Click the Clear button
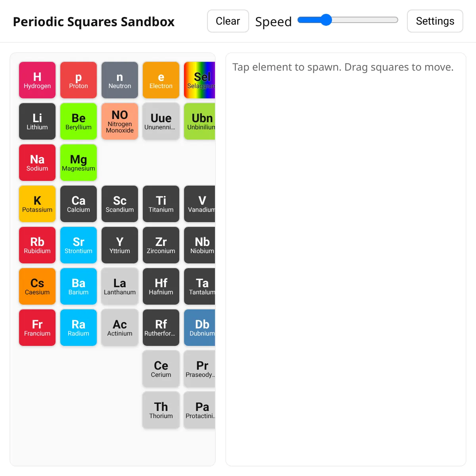 click(x=228, y=21)
